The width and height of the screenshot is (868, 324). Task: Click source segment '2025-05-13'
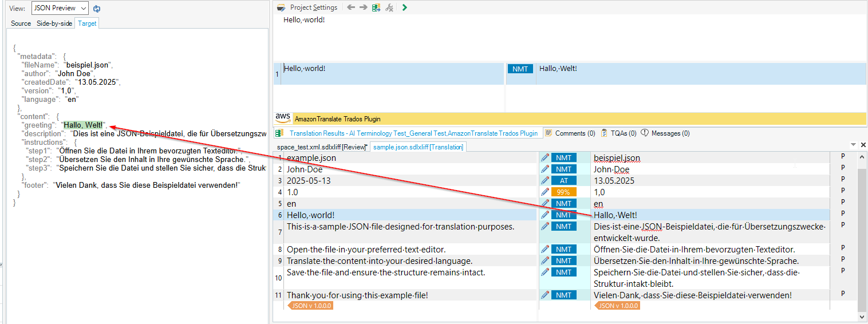(x=309, y=180)
